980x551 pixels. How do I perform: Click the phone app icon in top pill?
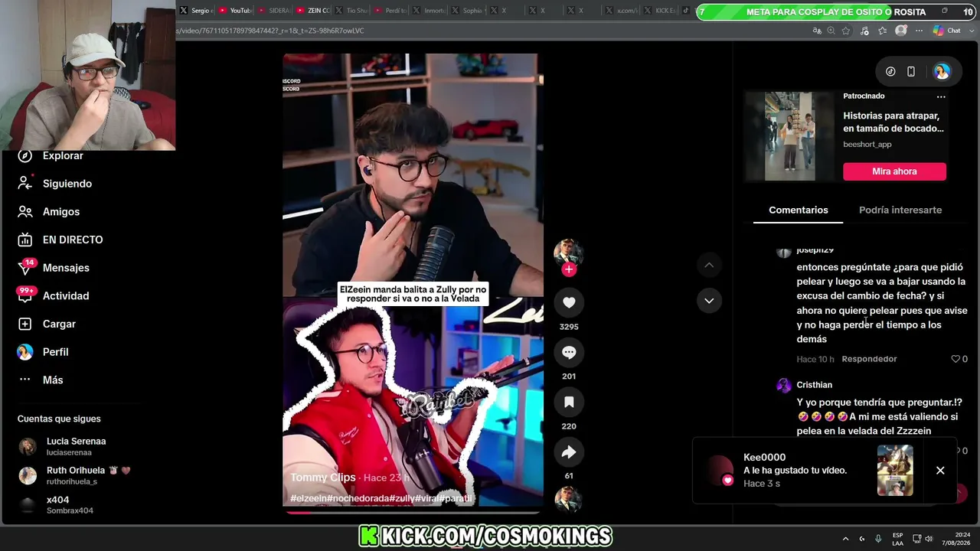(911, 72)
